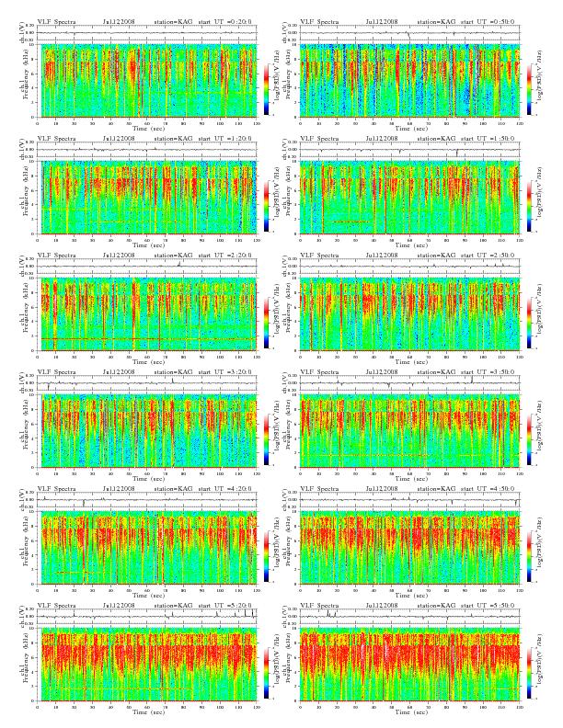
Task: Click 'Time (sec)' label under UT 5:50:0 plot
Action: click(409, 711)
